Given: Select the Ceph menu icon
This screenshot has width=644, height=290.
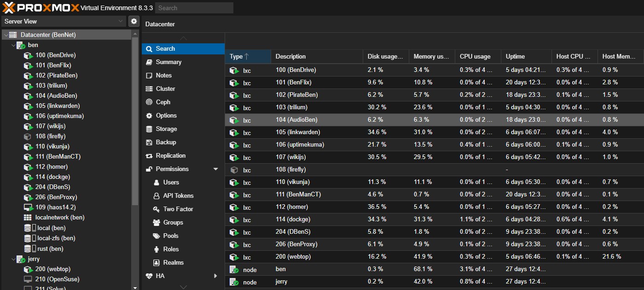Looking at the screenshot, I should (x=149, y=102).
